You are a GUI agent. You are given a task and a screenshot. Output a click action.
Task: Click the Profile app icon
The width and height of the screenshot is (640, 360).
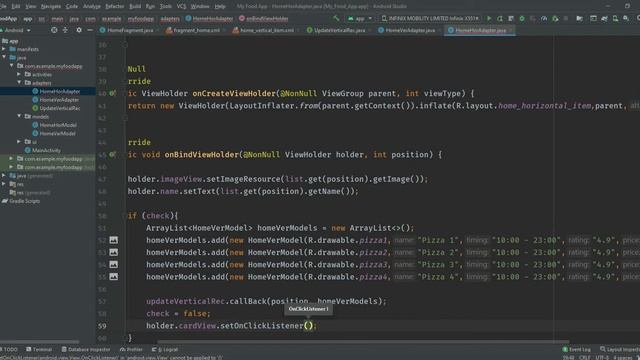[544, 18]
